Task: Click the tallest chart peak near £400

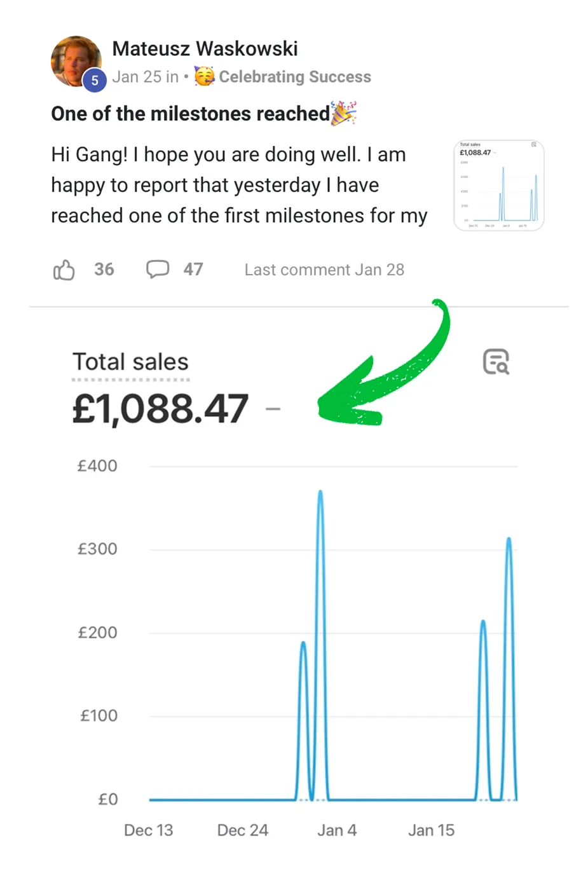Action: pyautogui.click(x=320, y=493)
